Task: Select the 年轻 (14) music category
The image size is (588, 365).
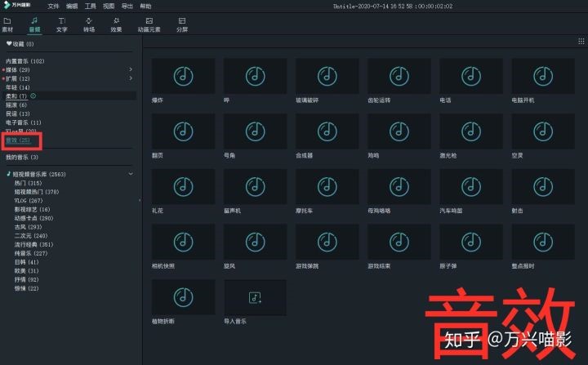Action: coord(17,87)
